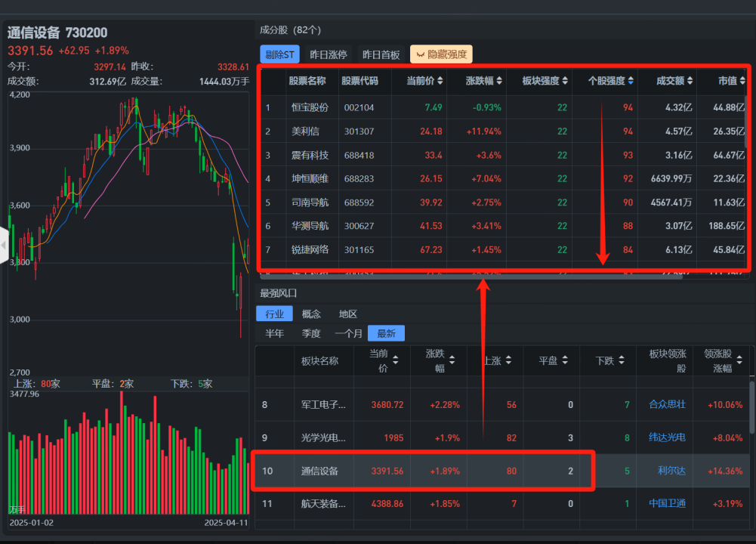Switch to the 概念 tab
The height and width of the screenshot is (544, 756).
coord(311,314)
